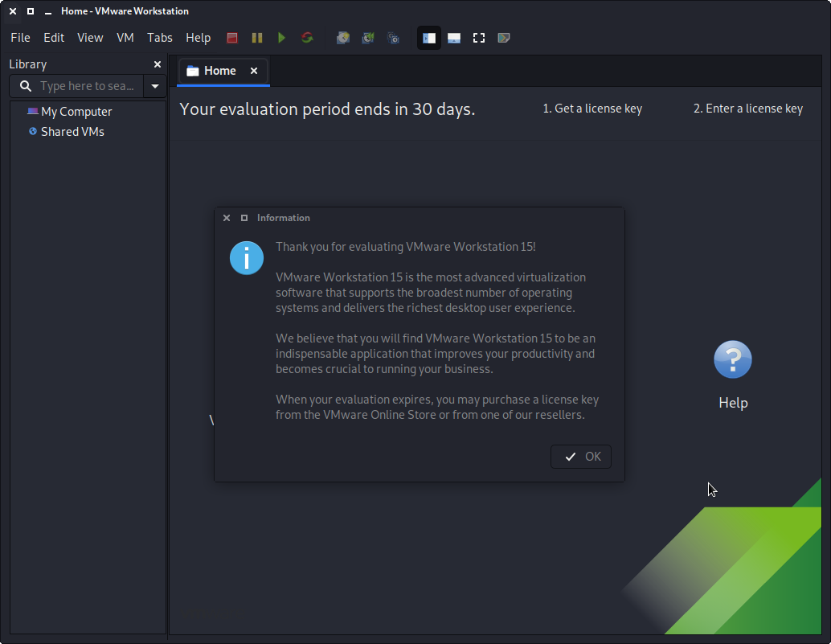Click the 'Get a license key' link
Screen dimensions: 831x644
[x=592, y=109]
